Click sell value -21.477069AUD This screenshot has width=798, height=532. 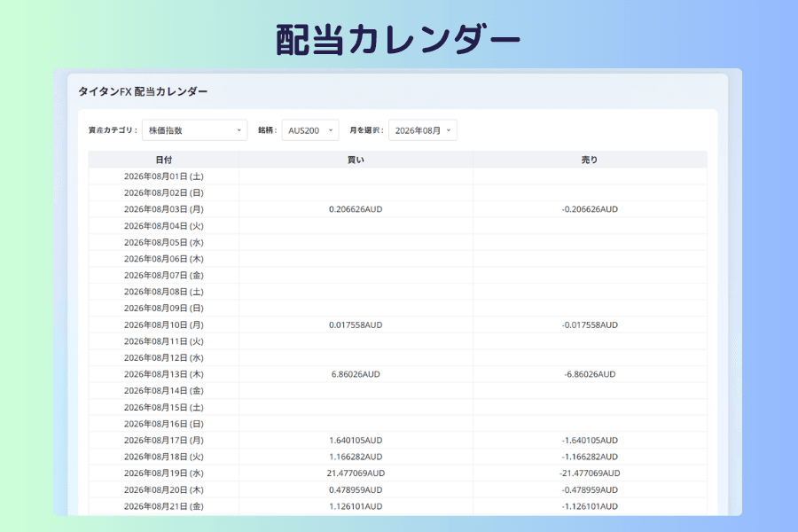tap(590, 473)
